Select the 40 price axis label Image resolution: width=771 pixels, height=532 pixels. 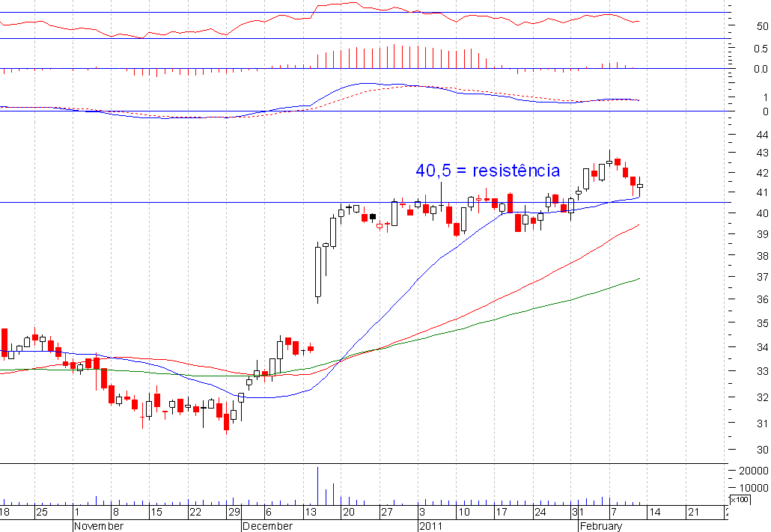tap(762, 213)
